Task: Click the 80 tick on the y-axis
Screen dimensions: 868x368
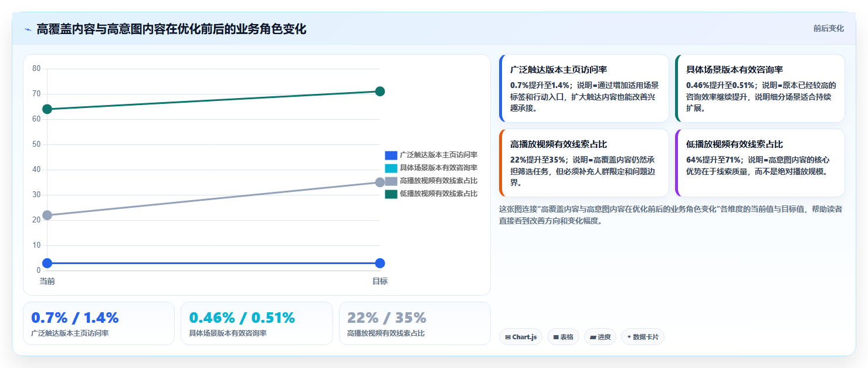Action: [36, 69]
